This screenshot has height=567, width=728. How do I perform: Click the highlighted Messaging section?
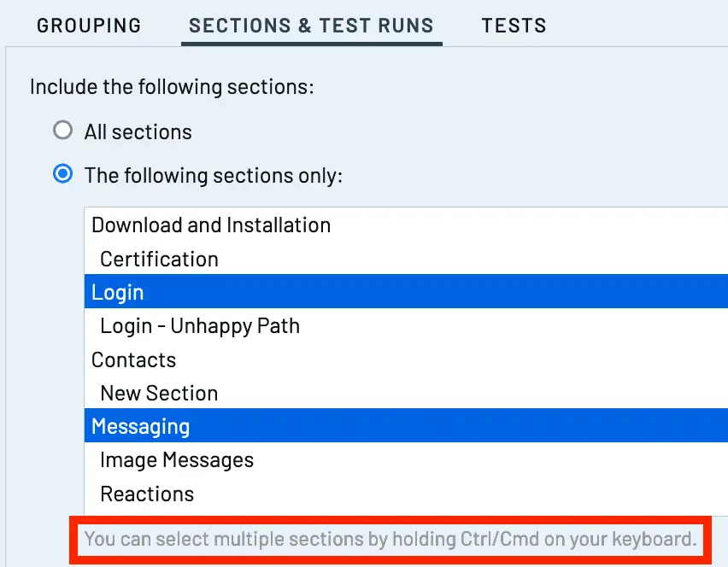click(x=406, y=426)
